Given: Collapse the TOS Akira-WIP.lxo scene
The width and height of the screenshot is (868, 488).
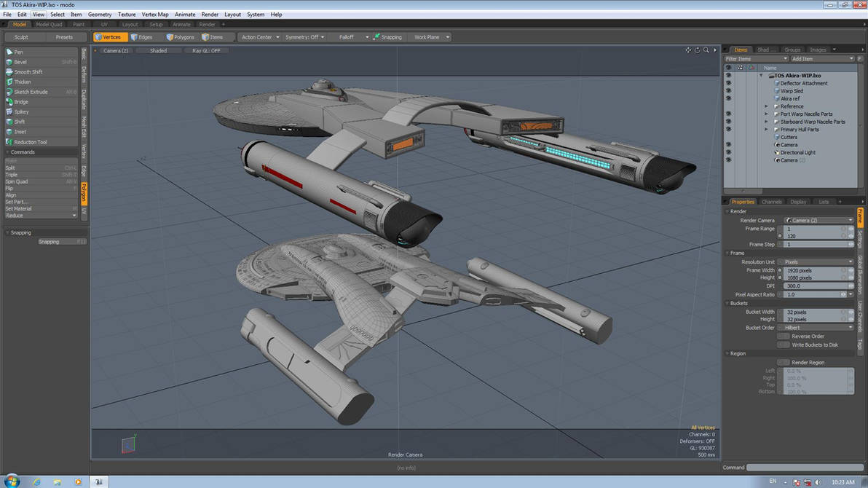Looking at the screenshot, I should 761,76.
